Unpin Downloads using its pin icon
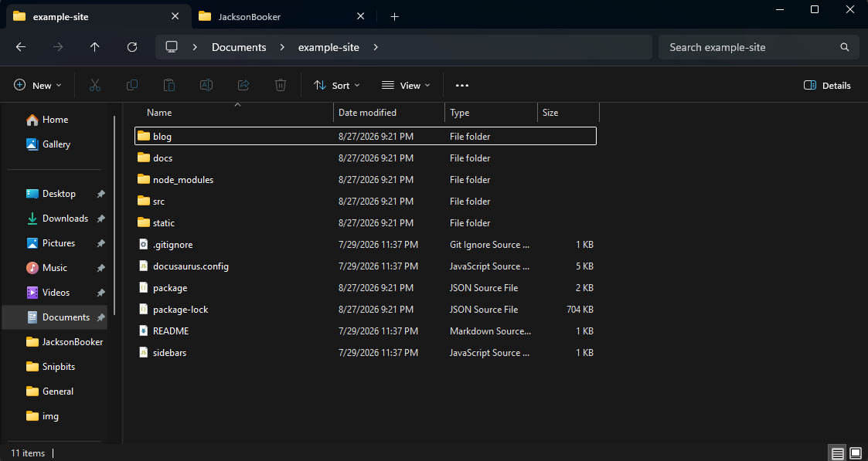This screenshot has height=461, width=868. (x=100, y=219)
